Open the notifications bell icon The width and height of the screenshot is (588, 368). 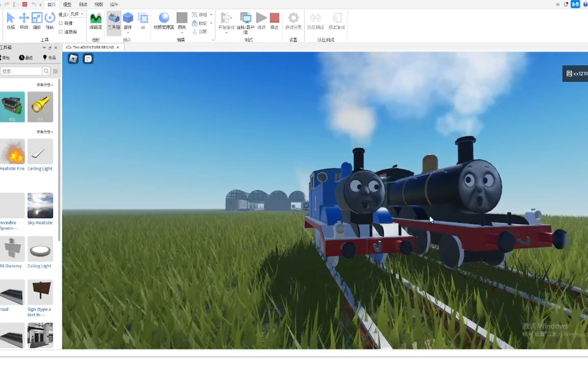coord(566,4)
